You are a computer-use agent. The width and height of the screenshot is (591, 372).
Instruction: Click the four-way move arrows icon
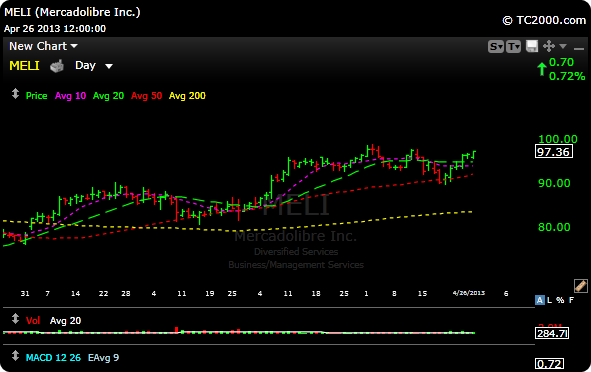[549, 46]
